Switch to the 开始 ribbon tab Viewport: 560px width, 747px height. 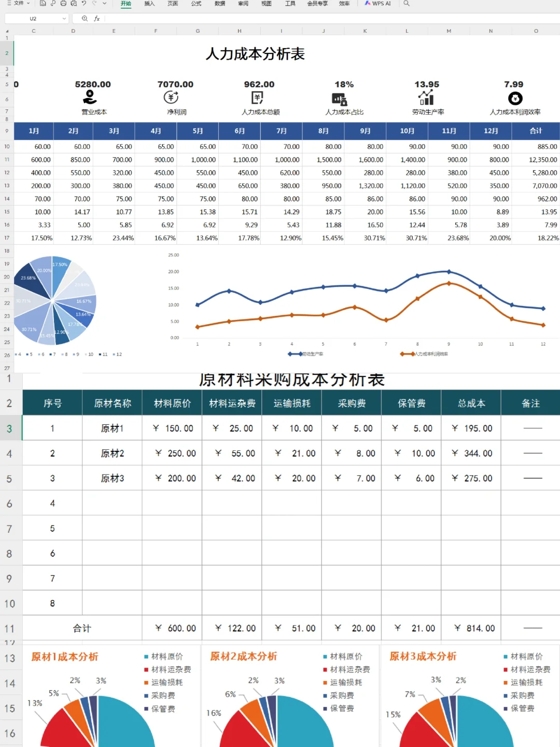(126, 4)
